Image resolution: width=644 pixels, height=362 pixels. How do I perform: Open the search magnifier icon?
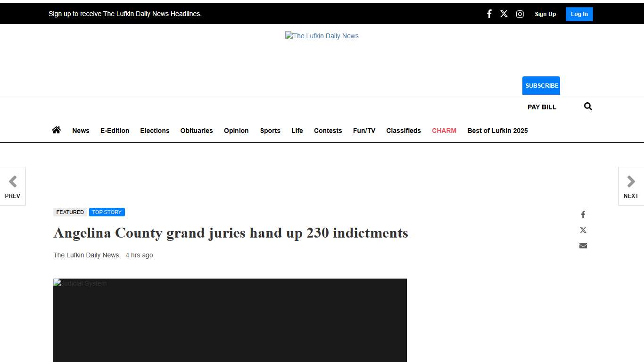587,106
